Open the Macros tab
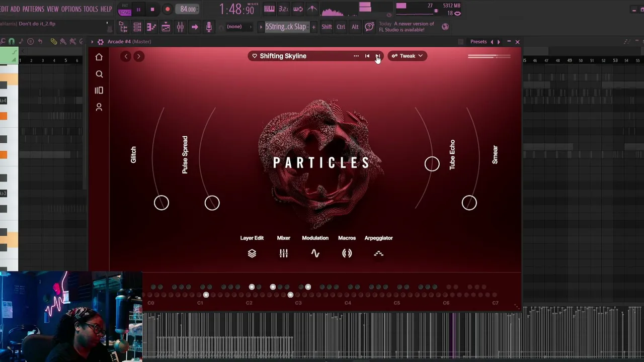Screen dimensions: 644x362 pos(347,247)
